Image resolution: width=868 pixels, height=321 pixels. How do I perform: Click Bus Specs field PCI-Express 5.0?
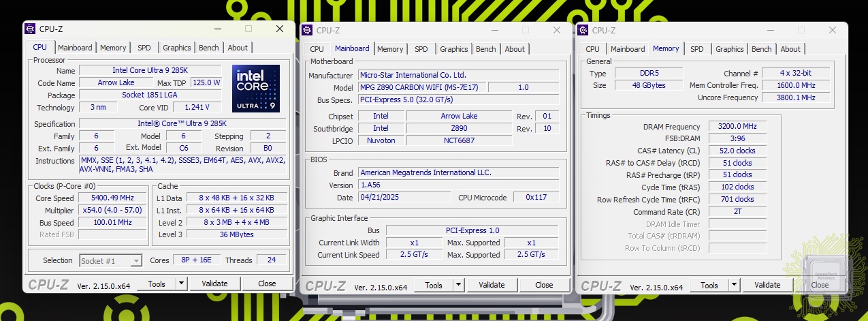459,100
